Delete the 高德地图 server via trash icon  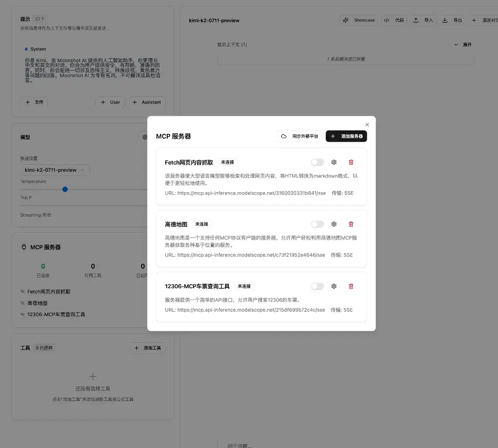click(x=351, y=224)
